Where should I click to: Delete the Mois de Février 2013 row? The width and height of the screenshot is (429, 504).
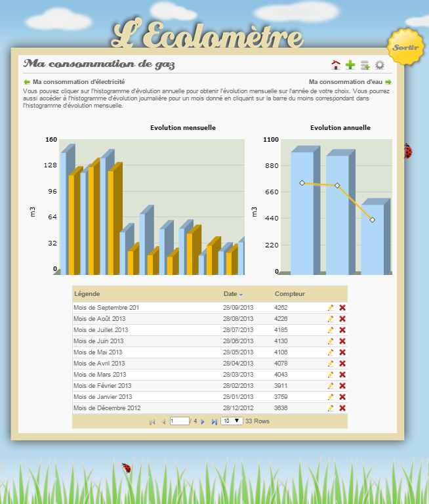[x=342, y=386]
